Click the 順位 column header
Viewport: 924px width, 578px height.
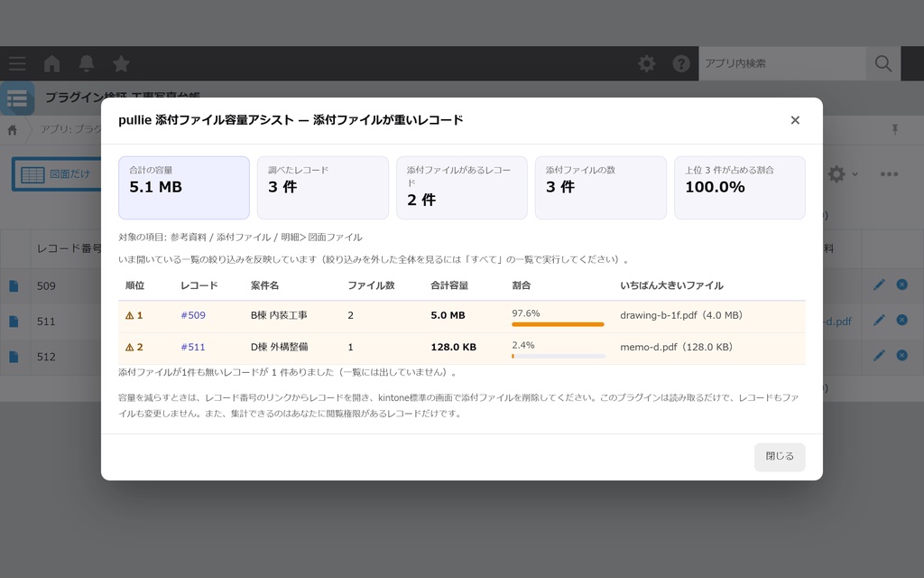[135, 285]
